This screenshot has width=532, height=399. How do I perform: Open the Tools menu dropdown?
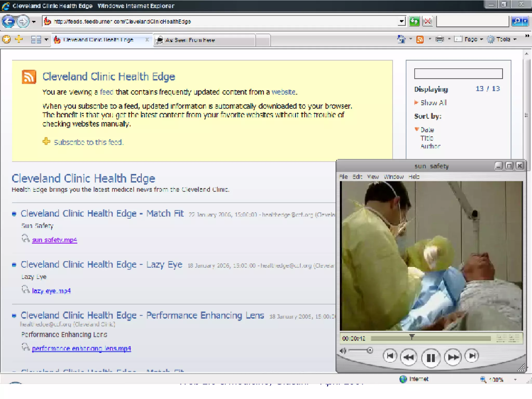[x=502, y=39]
